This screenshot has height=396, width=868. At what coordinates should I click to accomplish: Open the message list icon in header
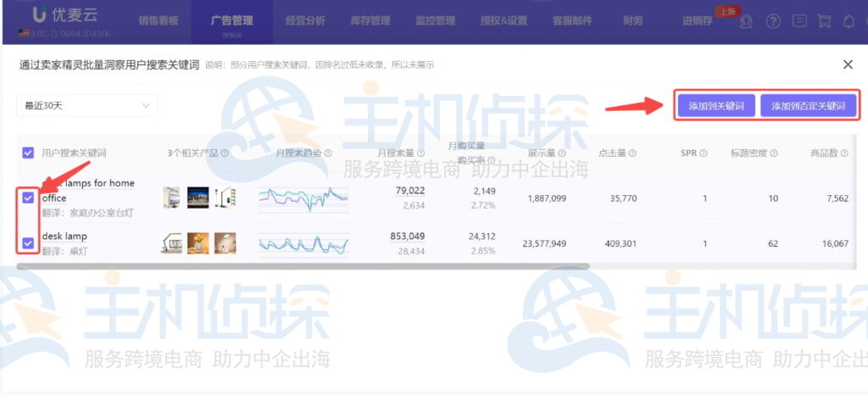click(798, 21)
